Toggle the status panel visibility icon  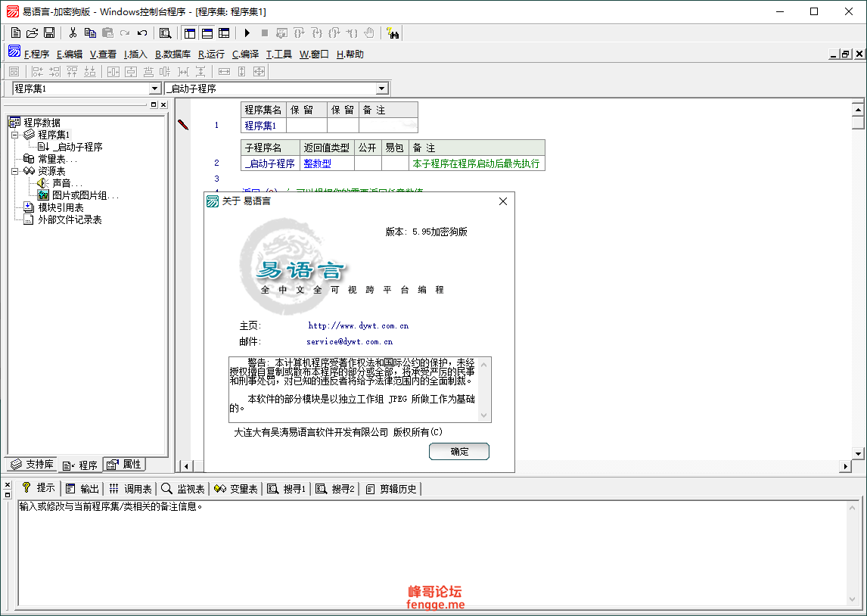[207, 33]
